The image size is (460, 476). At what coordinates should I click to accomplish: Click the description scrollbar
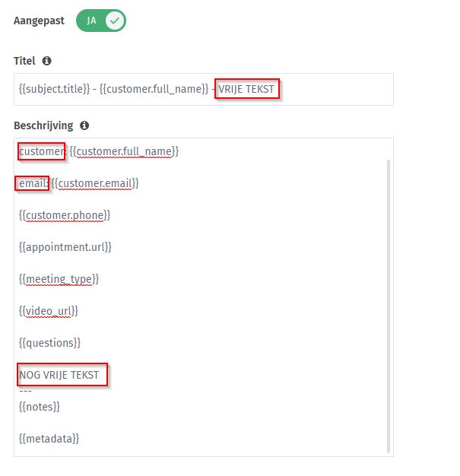(x=388, y=306)
